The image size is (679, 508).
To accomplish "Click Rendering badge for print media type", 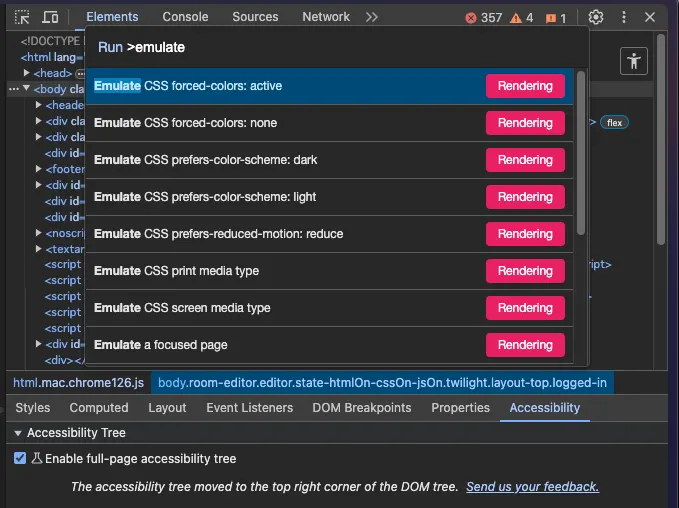I will pos(525,271).
